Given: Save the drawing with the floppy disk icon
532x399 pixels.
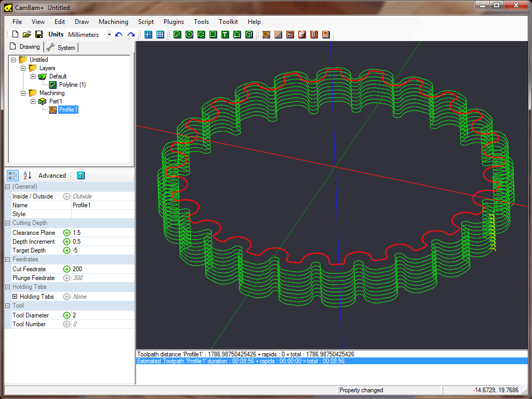Looking at the screenshot, I should 39,34.
